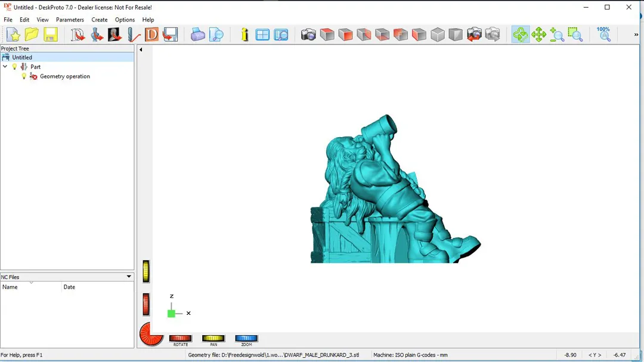This screenshot has height=362, width=644.
Task: Click the zoom window selection icon
Action: coord(575,35)
